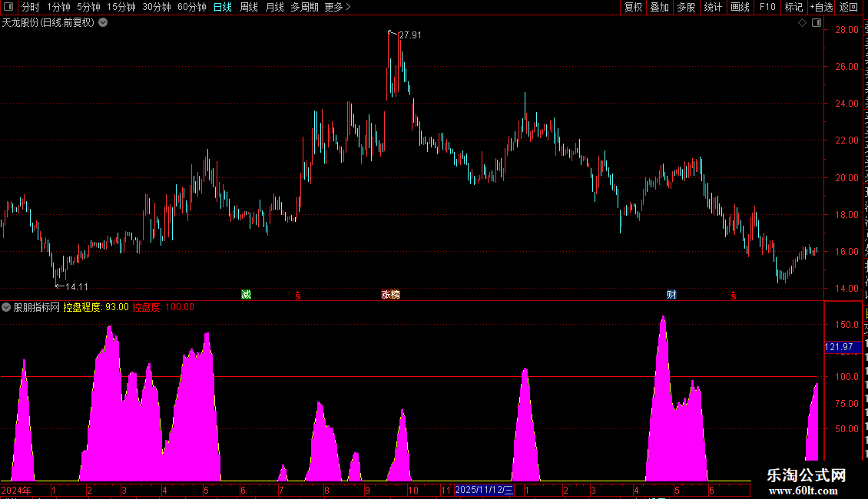Image resolution: width=868 pixels, height=499 pixels.
Task: Click the red S marker near June 2025
Action: [734, 296]
